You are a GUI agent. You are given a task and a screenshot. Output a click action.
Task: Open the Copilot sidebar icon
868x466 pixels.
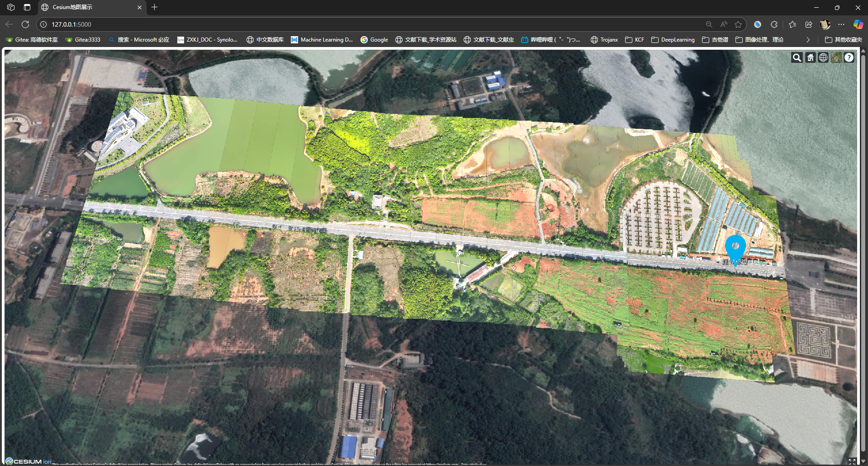pos(858,24)
